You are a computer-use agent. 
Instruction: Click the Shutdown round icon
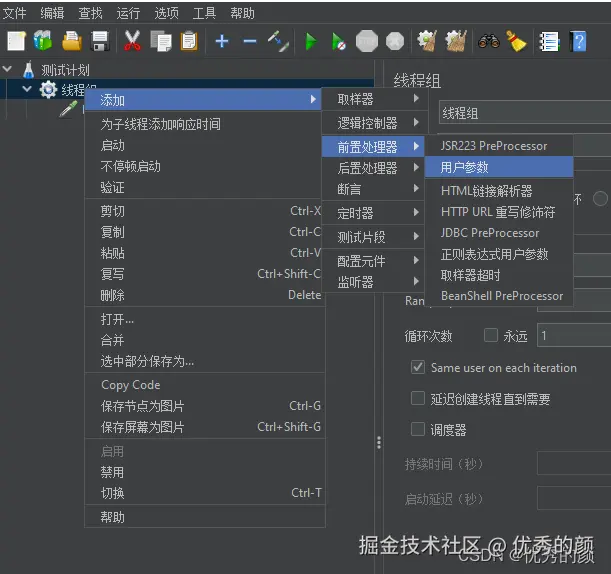point(395,41)
